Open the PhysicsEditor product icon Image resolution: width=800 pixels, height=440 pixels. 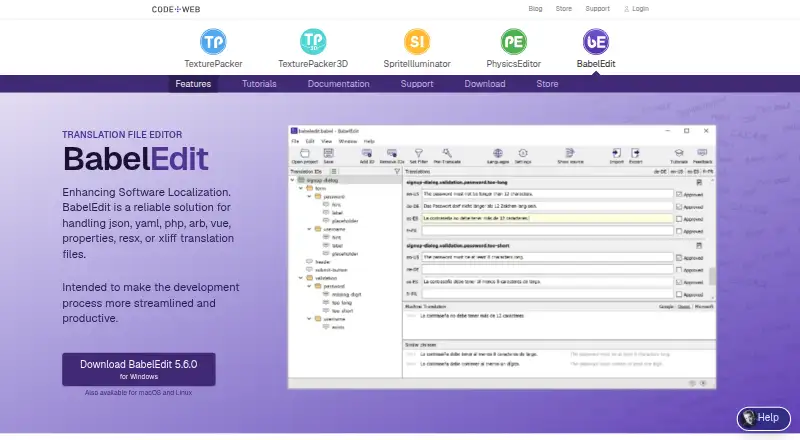513,41
